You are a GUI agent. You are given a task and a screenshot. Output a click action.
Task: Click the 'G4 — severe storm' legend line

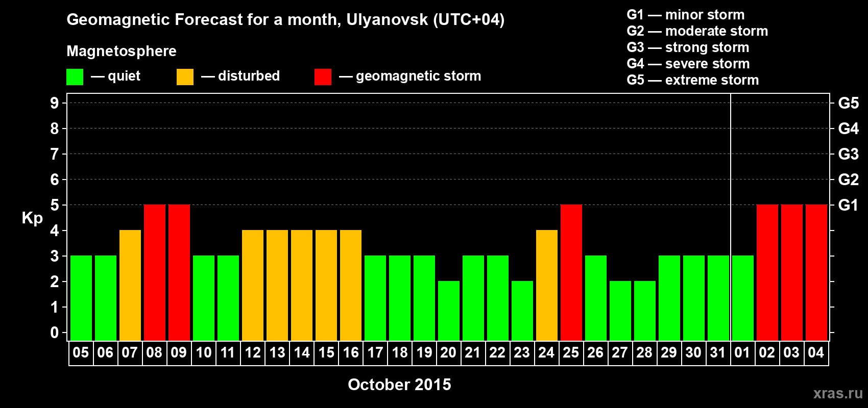pos(688,64)
